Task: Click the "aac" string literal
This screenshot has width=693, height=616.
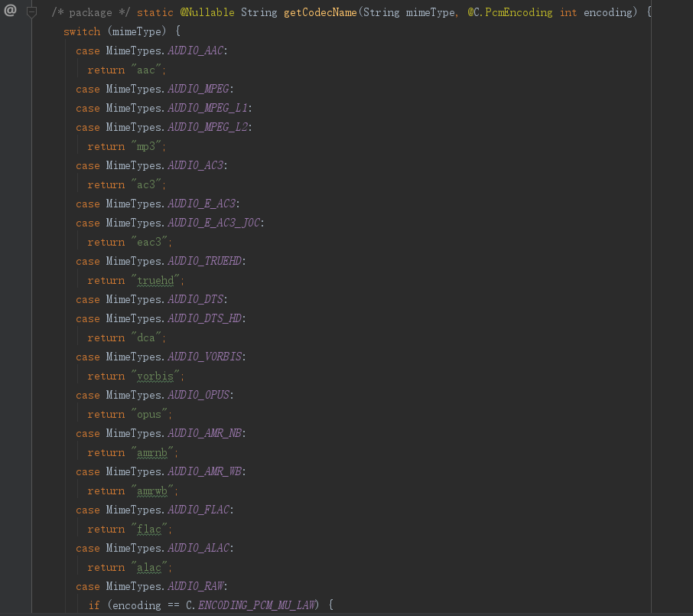Action: tap(146, 70)
